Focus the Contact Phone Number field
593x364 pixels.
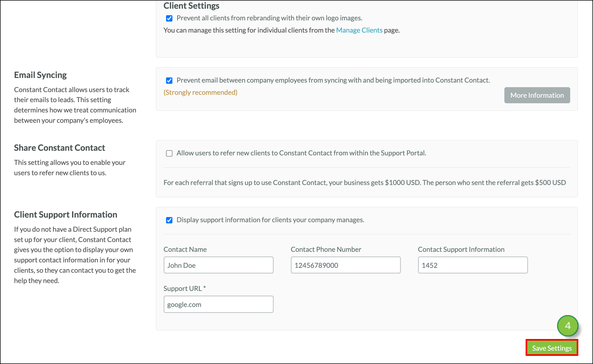click(346, 265)
